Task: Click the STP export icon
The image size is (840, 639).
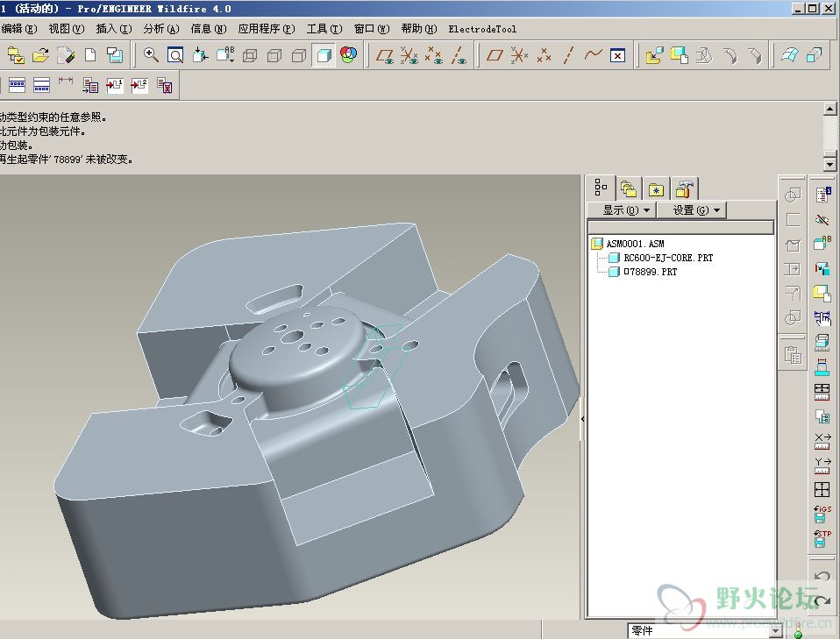Action: click(x=822, y=538)
